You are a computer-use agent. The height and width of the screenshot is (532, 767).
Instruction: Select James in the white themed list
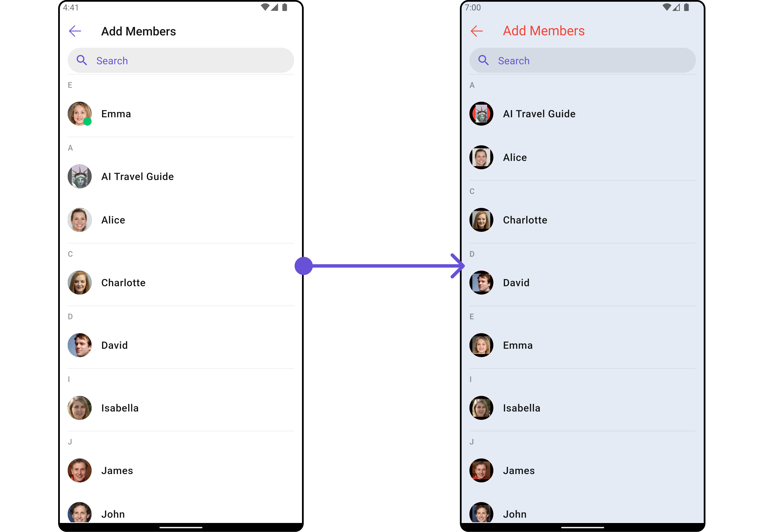coord(181,470)
